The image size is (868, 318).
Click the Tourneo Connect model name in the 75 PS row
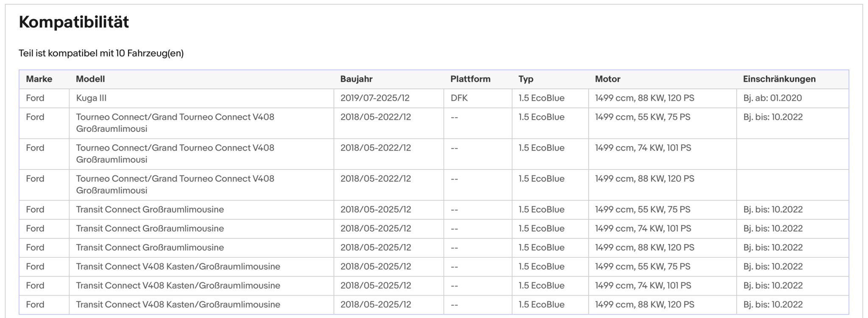(x=175, y=123)
